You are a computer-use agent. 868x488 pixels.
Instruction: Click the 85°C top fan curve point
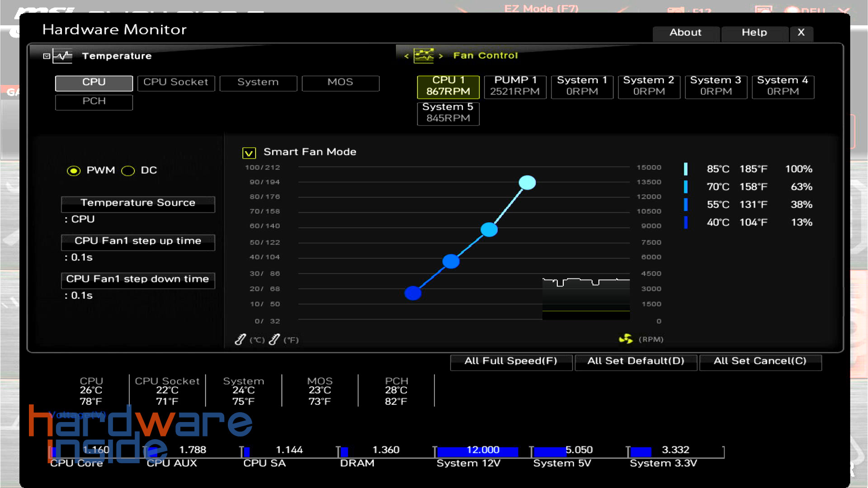point(527,183)
